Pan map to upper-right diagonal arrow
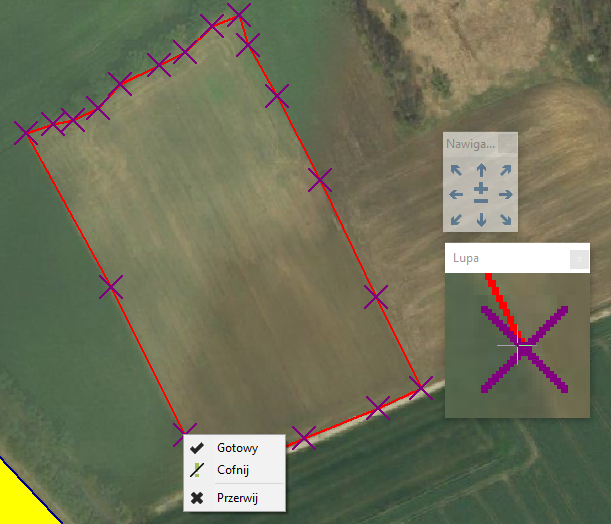 click(x=506, y=170)
